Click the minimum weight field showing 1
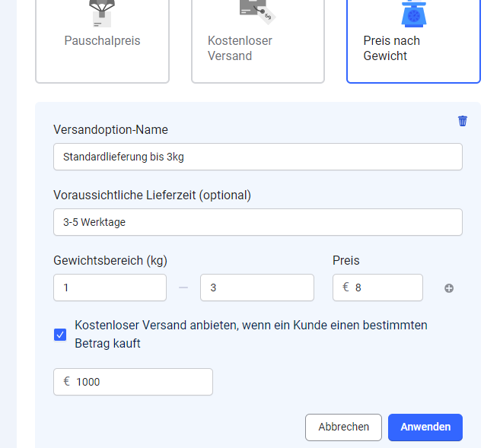Viewport: 484px width, 448px height. (x=110, y=288)
